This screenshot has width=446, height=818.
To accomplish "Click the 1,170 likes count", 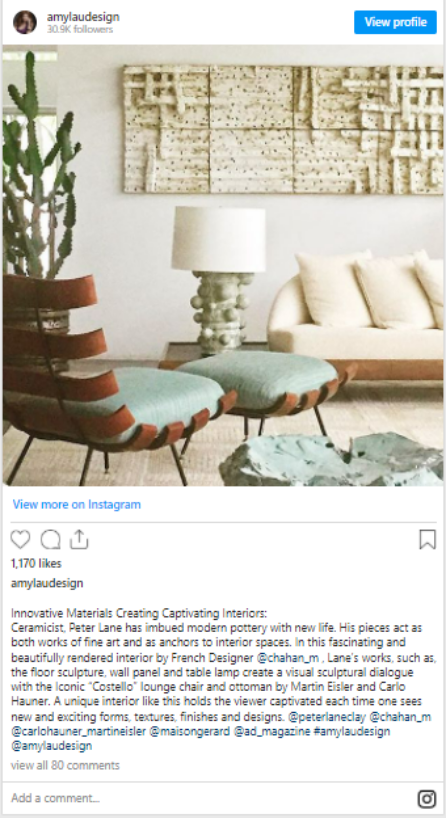I will pos(36,563).
